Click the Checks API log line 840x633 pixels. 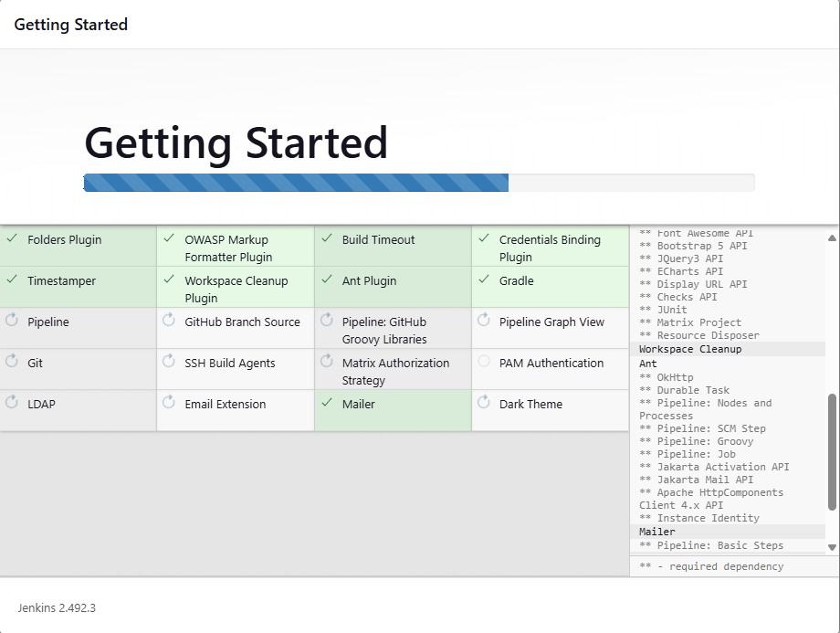(678, 297)
